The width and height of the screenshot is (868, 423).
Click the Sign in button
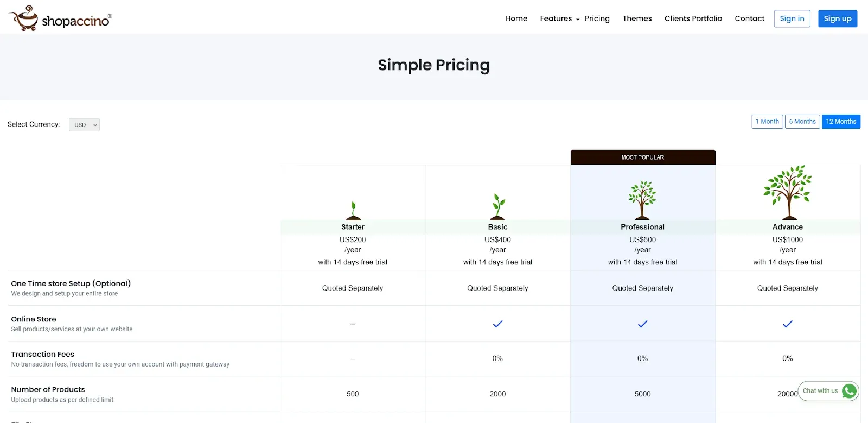[792, 18]
